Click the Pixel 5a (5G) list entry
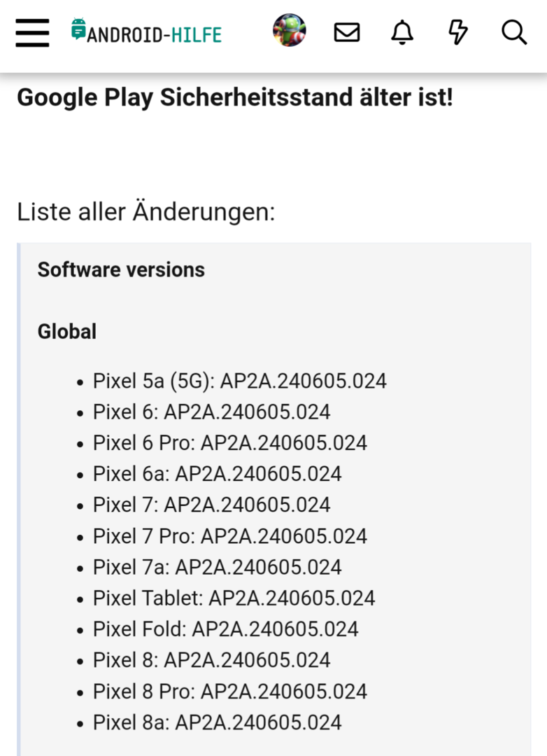This screenshot has width=547, height=756. 239,381
